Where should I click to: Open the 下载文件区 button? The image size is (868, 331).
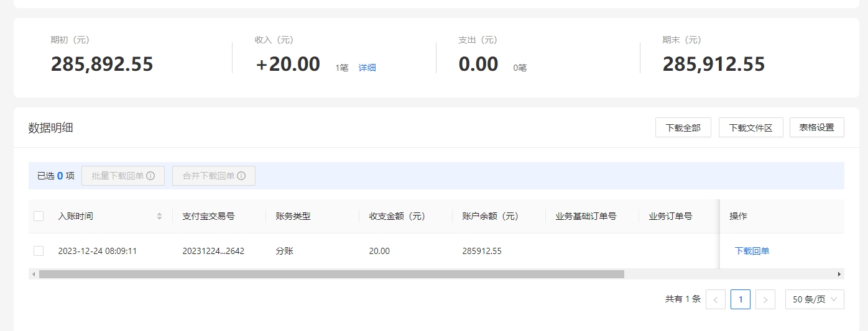tap(751, 127)
